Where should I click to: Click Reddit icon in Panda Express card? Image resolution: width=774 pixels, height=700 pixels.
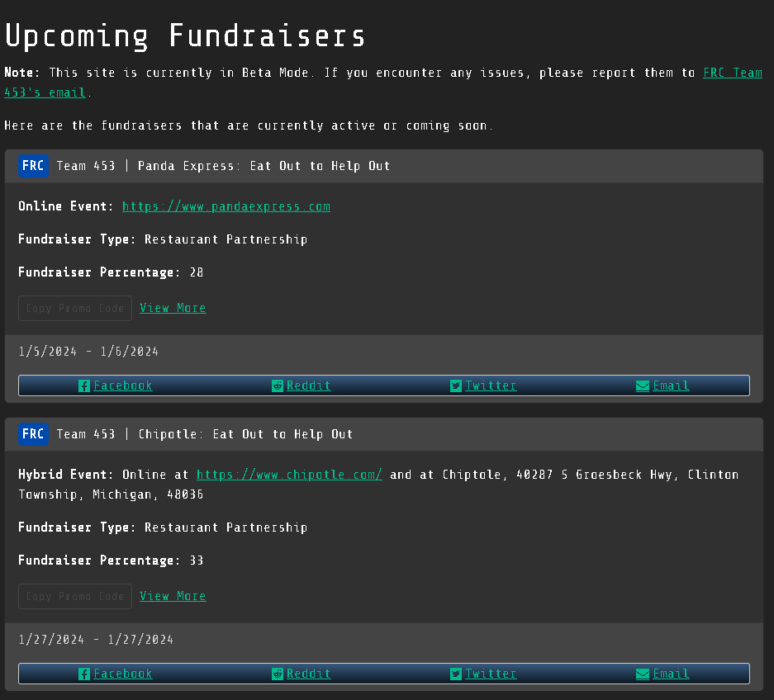point(278,385)
